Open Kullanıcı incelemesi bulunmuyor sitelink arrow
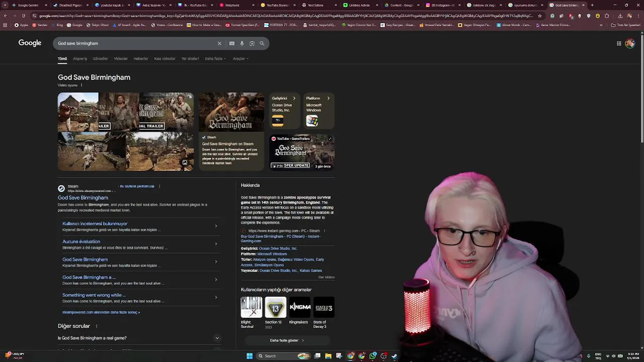 click(216, 226)
